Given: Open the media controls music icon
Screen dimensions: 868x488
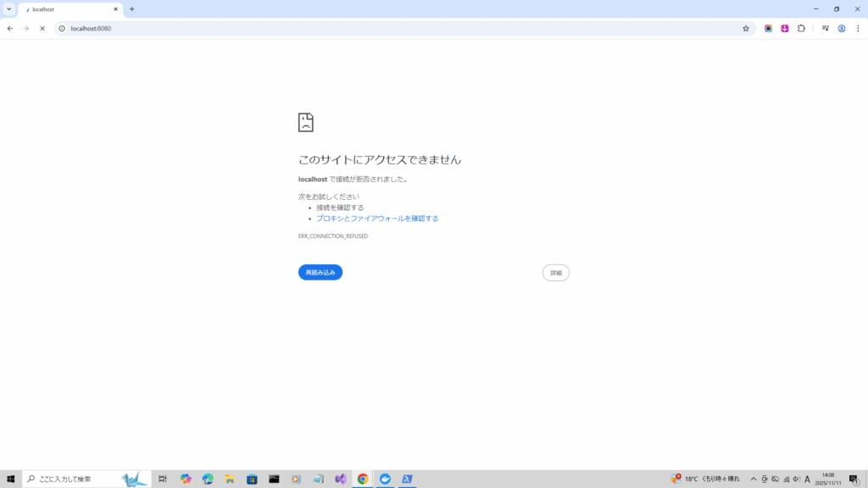Looking at the screenshot, I should coord(825,28).
